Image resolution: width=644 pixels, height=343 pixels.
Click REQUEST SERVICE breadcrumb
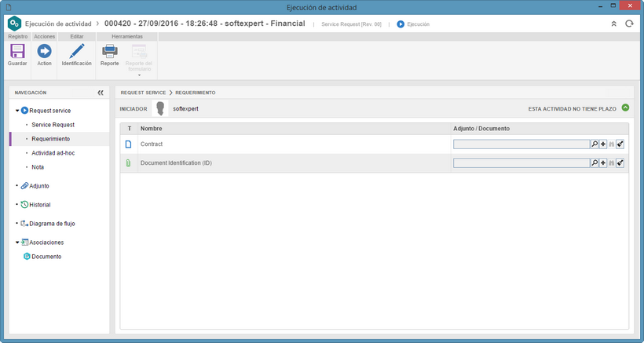point(144,93)
